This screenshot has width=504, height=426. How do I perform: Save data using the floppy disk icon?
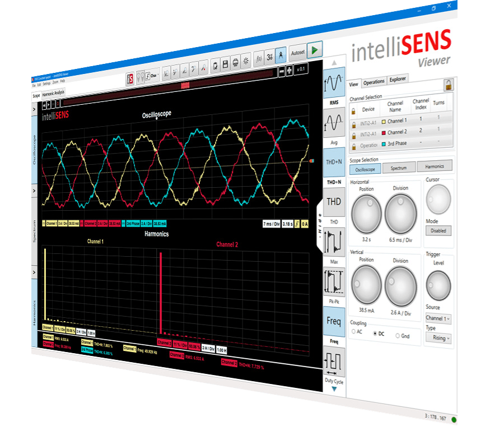click(x=225, y=64)
